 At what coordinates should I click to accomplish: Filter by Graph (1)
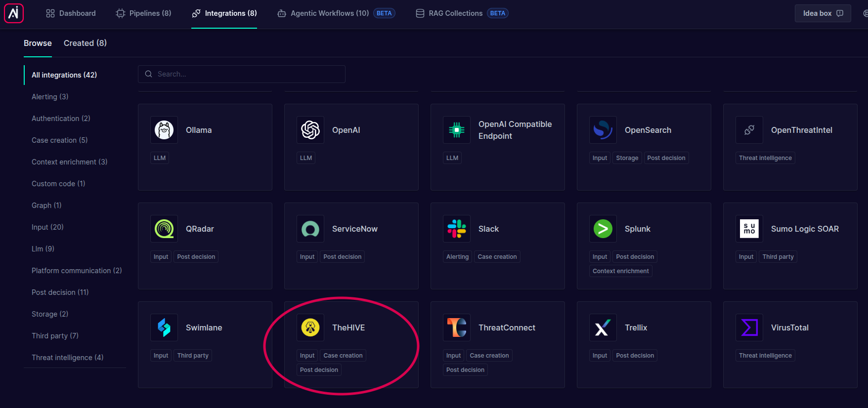click(x=46, y=205)
